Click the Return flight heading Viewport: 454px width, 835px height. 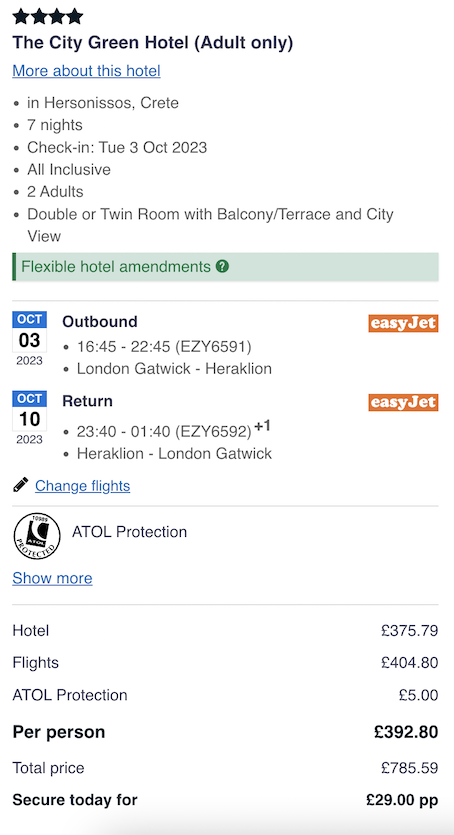pos(87,401)
